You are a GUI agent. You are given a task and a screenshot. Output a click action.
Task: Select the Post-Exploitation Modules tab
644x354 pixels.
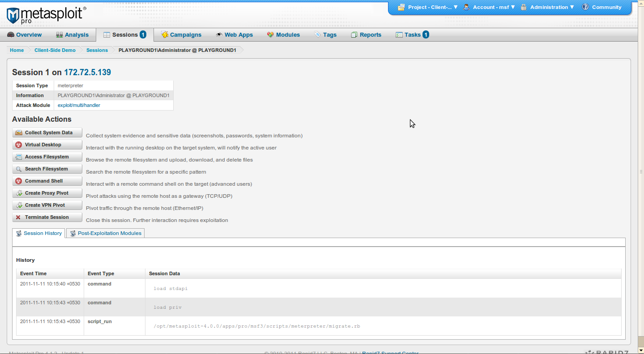(106, 234)
